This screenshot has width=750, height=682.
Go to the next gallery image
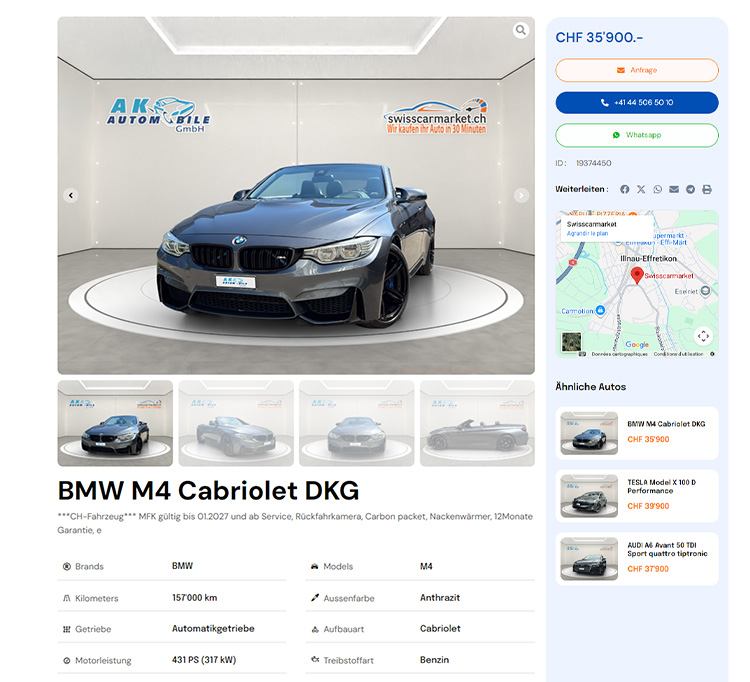pyautogui.click(x=521, y=196)
